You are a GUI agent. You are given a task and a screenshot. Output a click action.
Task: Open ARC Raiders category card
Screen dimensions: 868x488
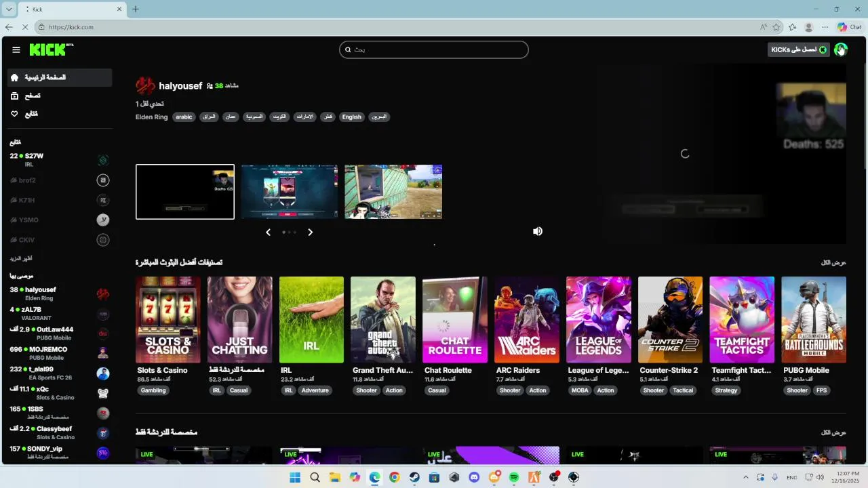click(527, 320)
